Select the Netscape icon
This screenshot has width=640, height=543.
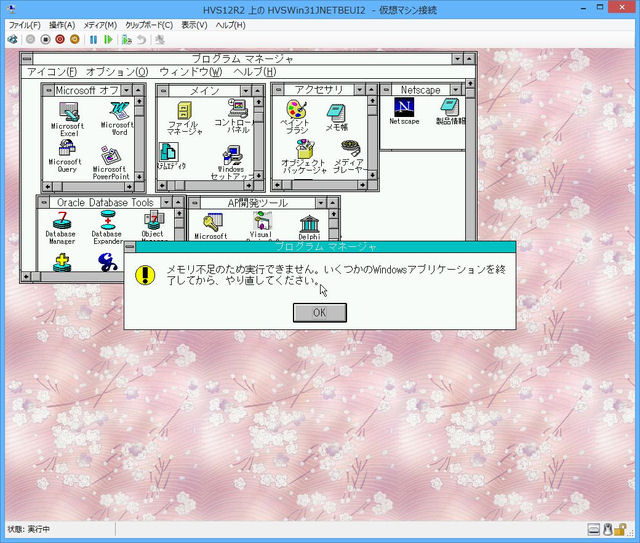pos(404,111)
